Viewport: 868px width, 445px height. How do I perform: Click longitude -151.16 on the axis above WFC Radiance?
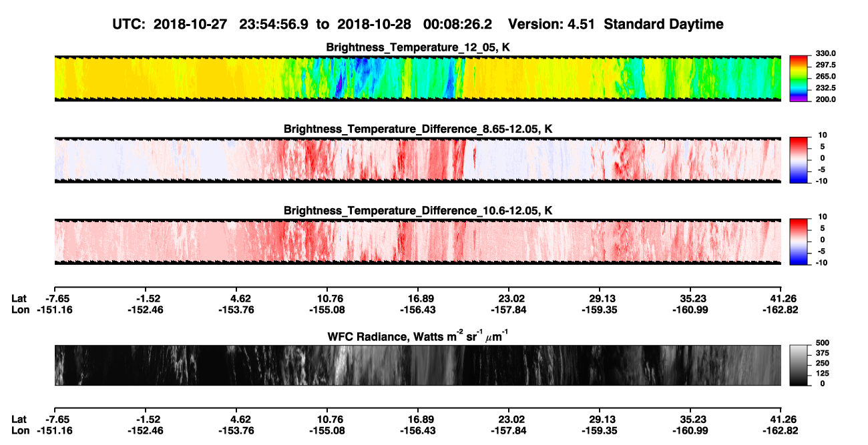(54, 310)
